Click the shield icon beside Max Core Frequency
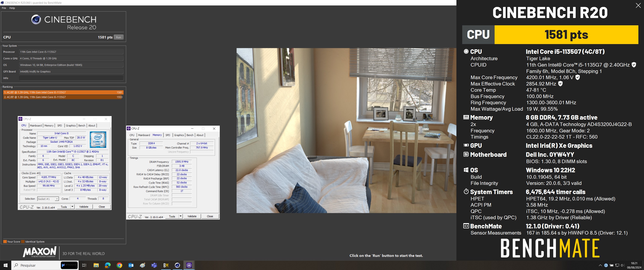The height and width of the screenshot is (270, 644). [578, 77]
